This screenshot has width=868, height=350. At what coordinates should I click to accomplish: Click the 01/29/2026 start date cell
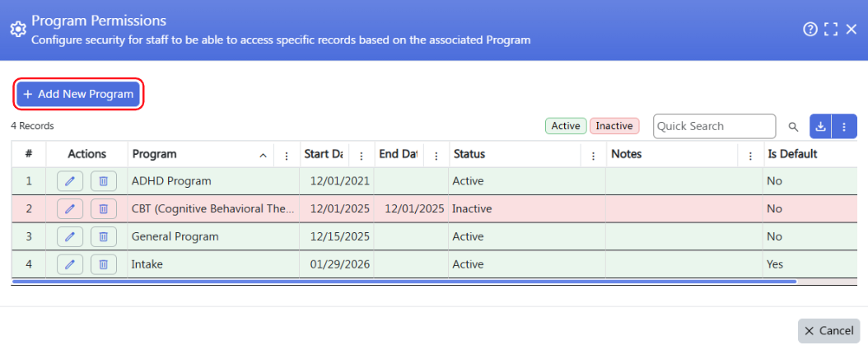(x=337, y=264)
